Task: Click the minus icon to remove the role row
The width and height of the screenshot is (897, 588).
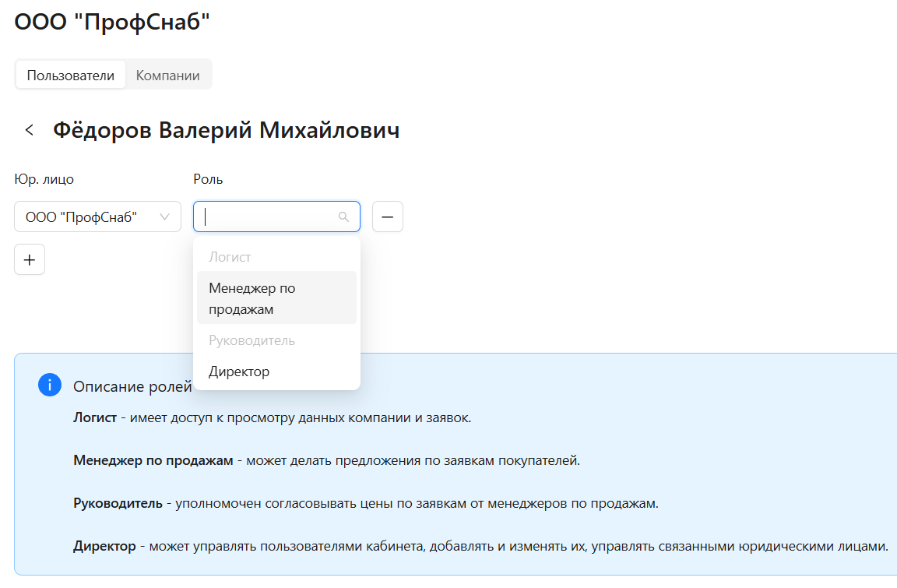Action: [387, 216]
